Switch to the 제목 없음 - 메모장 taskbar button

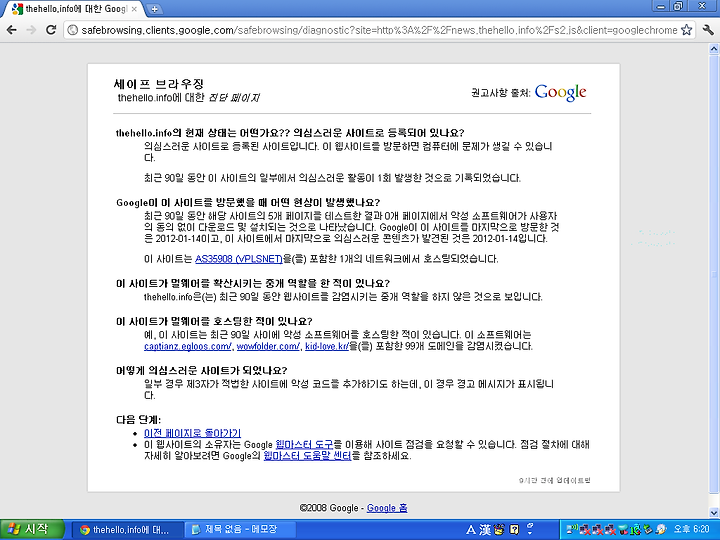click(240, 529)
